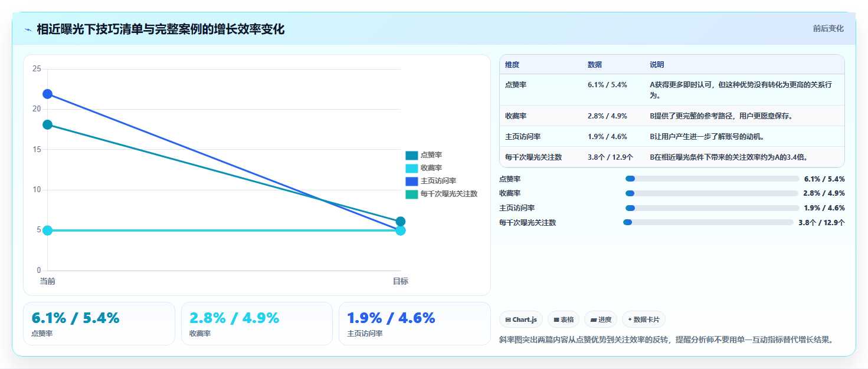Toggle 点赞率 legend color box
The width and height of the screenshot is (868, 369).
(x=411, y=155)
